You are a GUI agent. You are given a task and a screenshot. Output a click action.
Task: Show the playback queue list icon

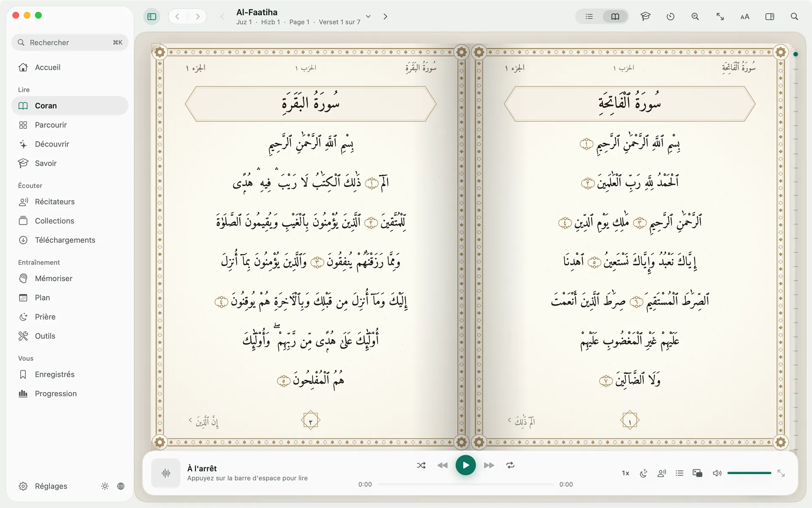680,473
